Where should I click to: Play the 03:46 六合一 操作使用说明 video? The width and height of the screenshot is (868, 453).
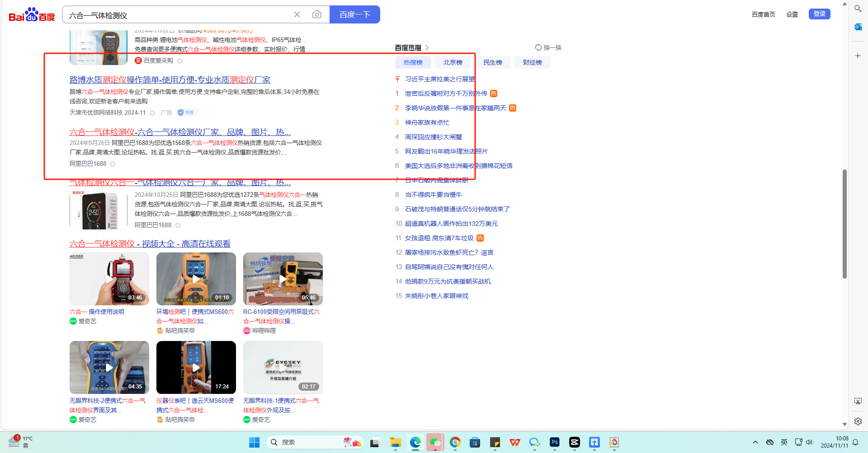click(x=109, y=279)
